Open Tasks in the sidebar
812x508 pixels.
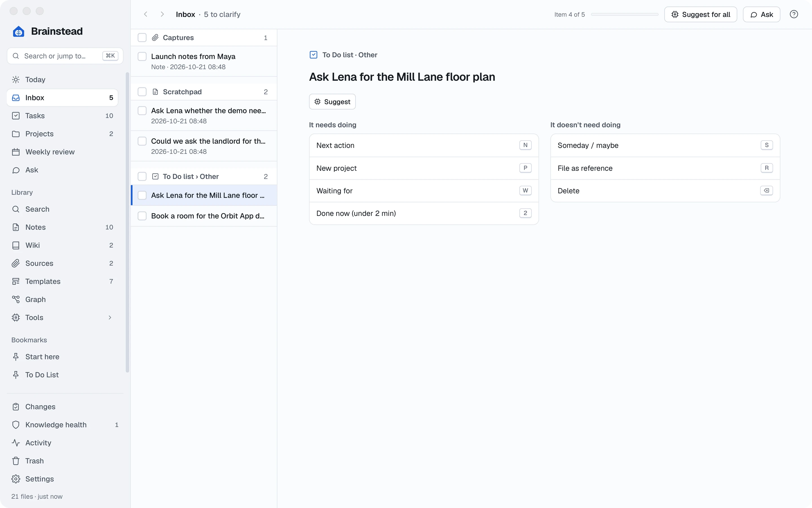coord(62,116)
